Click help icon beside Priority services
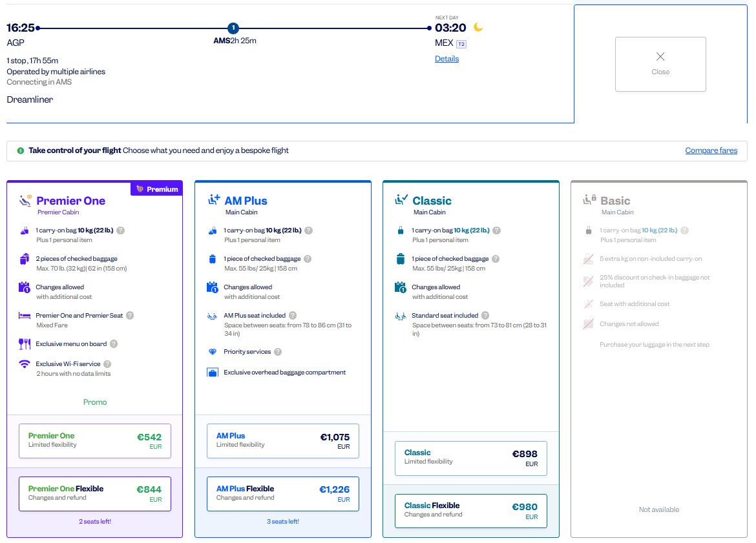This screenshot has height=543, width=756. 278,352
